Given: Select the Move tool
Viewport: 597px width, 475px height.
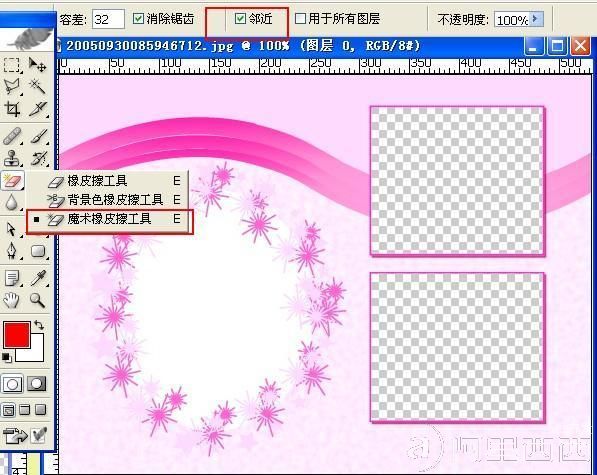Looking at the screenshot, I should click(38, 65).
